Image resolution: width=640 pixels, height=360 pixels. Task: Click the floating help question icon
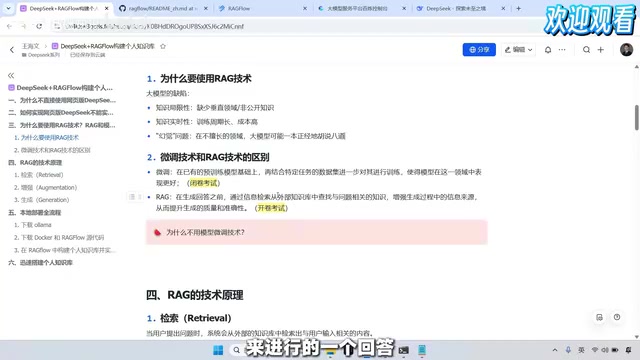tap(617, 317)
